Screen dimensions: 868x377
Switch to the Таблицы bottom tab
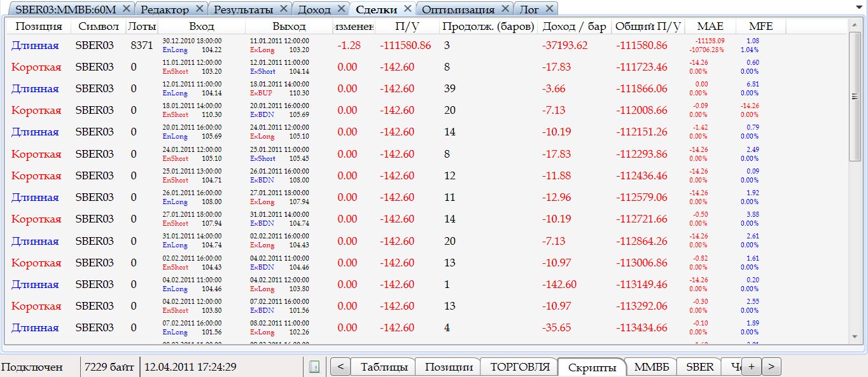coord(384,367)
